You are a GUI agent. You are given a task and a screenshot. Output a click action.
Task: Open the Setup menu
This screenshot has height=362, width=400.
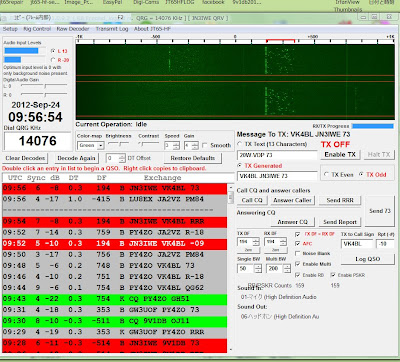point(10,29)
